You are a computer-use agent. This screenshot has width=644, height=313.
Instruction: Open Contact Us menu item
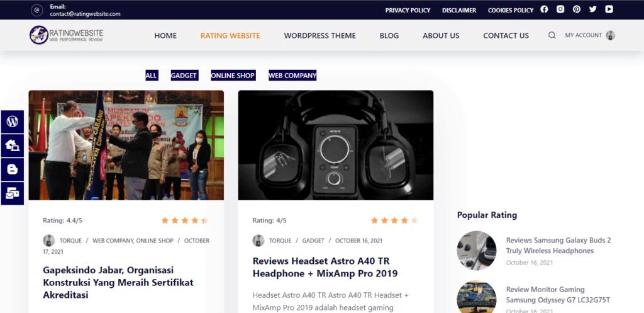pos(506,36)
